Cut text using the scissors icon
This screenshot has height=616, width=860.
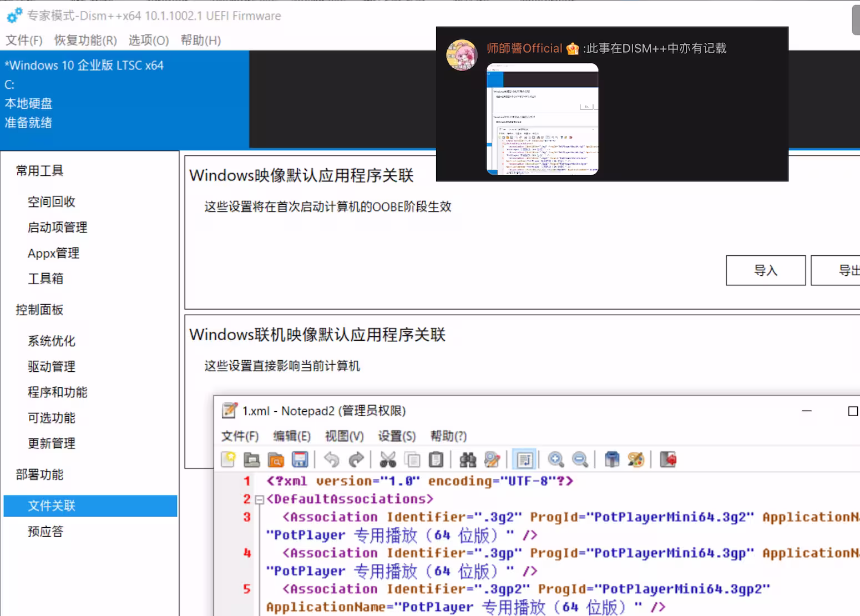(388, 460)
